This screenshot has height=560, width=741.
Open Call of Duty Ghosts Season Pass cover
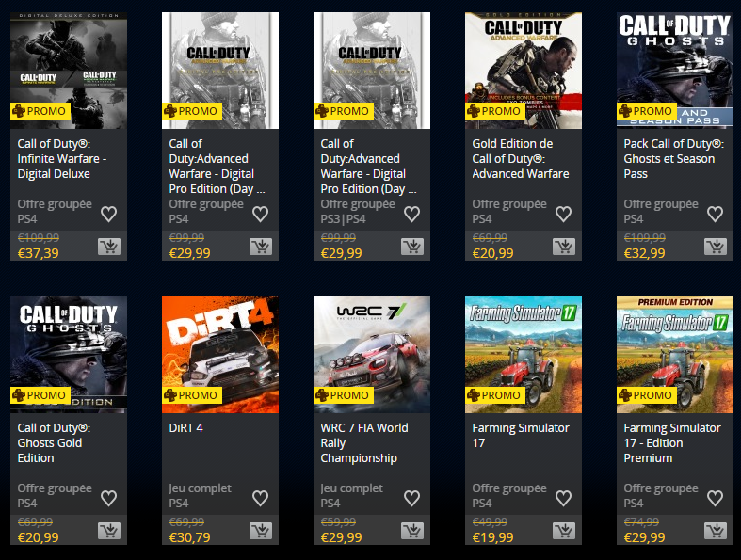[x=675, y=71]
